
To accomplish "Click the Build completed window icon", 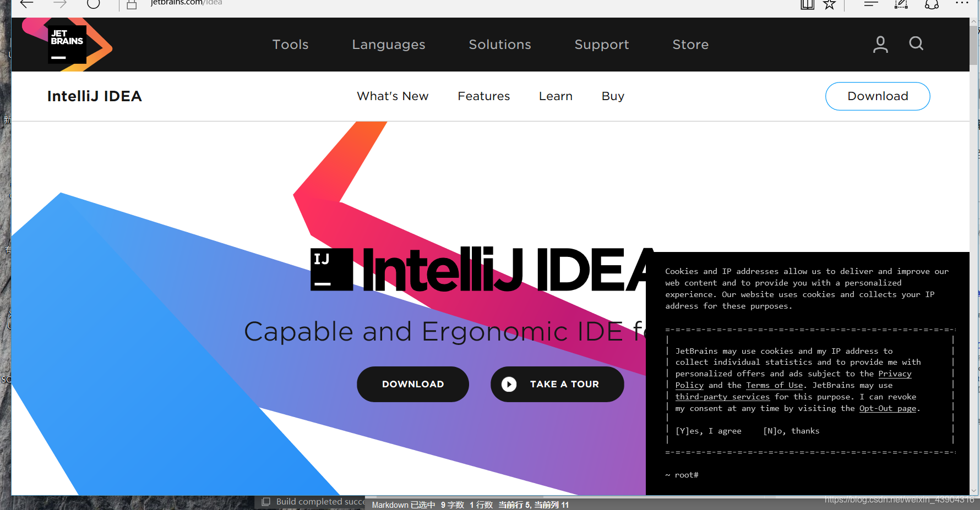I will pos(266,502).
